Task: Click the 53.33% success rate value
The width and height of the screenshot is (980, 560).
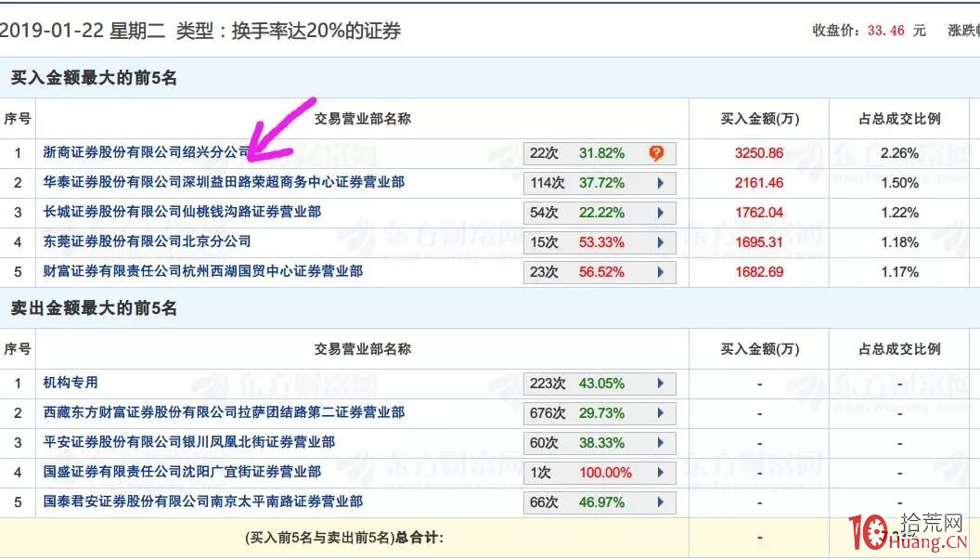Action: click(x=602, y=242)
